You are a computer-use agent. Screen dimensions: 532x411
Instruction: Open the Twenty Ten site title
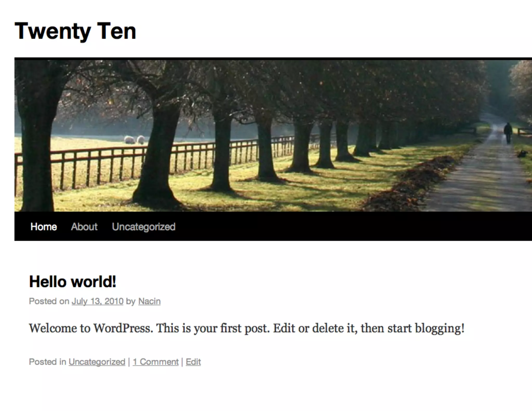pyautogui.click(x=75, y=31)
